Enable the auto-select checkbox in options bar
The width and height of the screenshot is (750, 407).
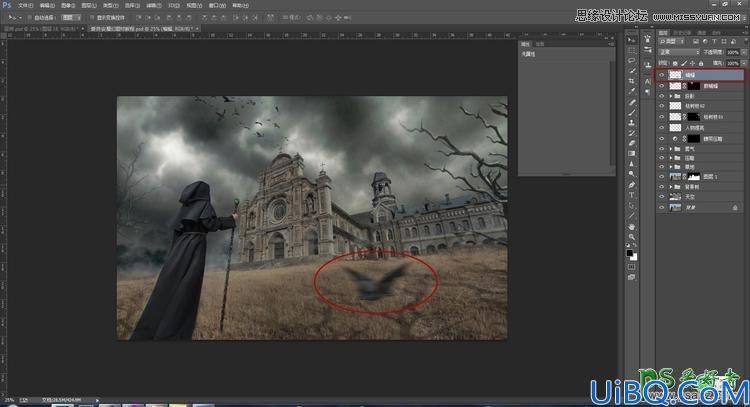pyautogui.click(x=30, y=18)
